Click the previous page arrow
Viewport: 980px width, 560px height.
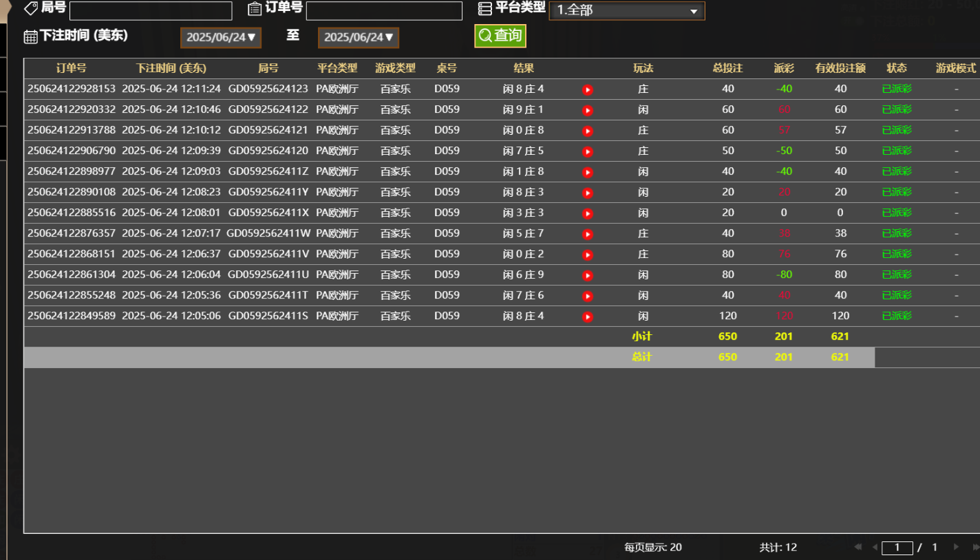click(x=875, y=547)
